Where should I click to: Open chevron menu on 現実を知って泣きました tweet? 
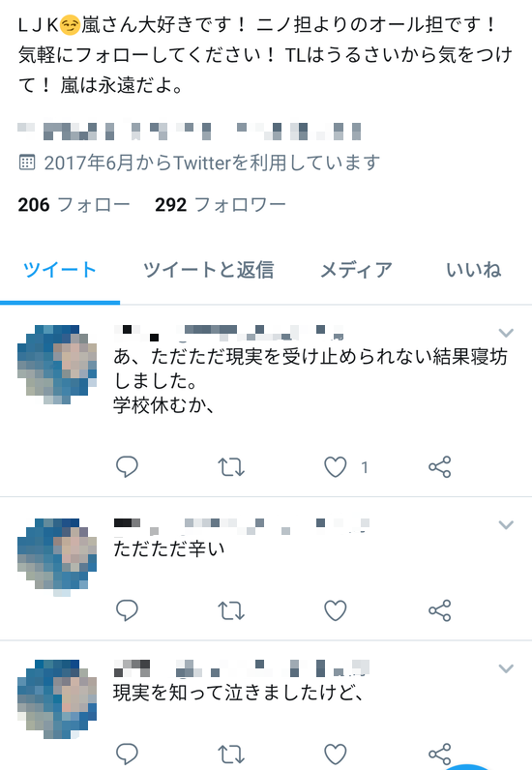click(506, 668)
